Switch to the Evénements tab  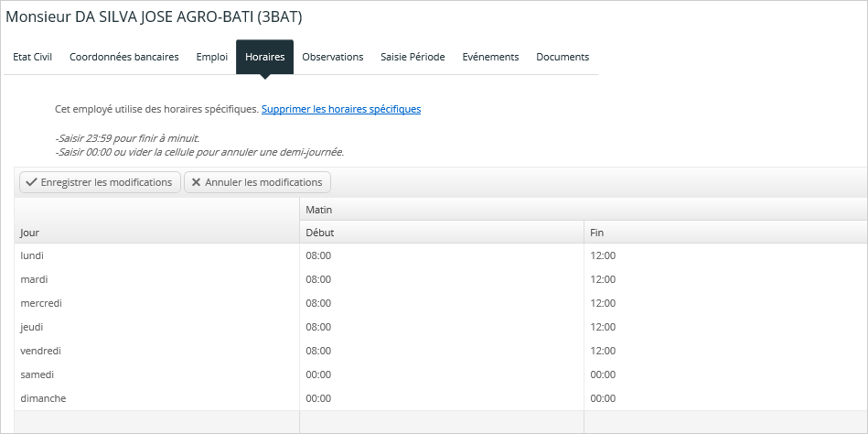pos(490,57)
